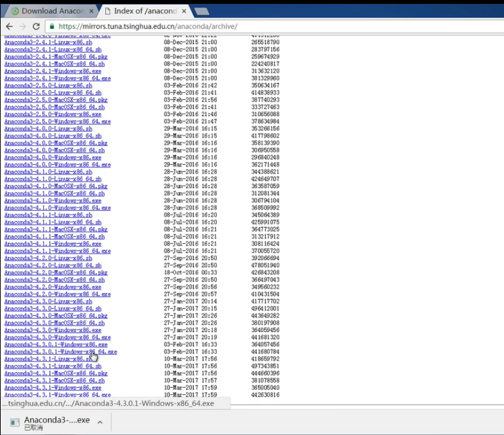Go back with the browser back arrow
Viewport: 504px width, 435px height.
9,27
